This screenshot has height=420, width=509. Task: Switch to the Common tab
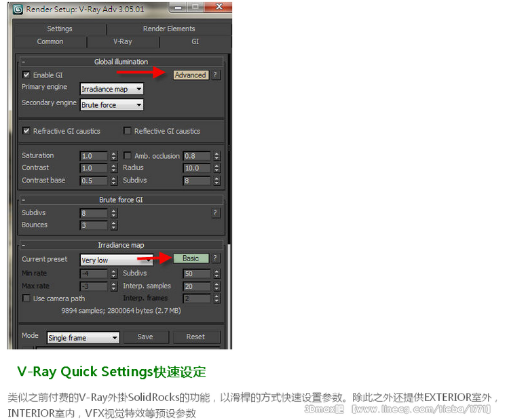(x=50, y=41)
